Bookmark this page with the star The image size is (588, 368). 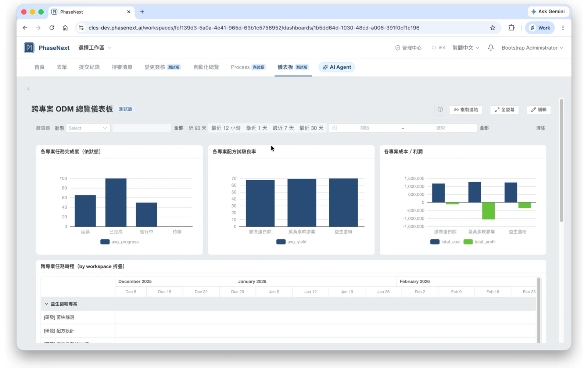point(492,28)
